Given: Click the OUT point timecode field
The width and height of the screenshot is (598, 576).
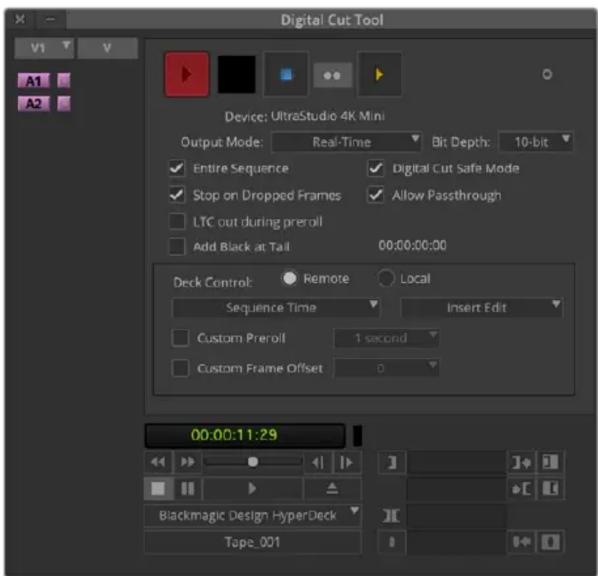Looking at the screenshot, I should coord(457,489).
